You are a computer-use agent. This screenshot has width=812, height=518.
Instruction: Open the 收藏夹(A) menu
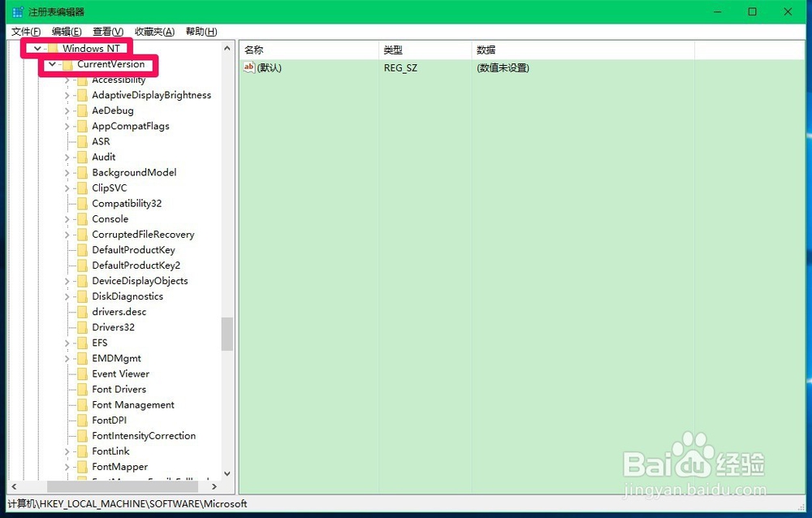[154, 32]
